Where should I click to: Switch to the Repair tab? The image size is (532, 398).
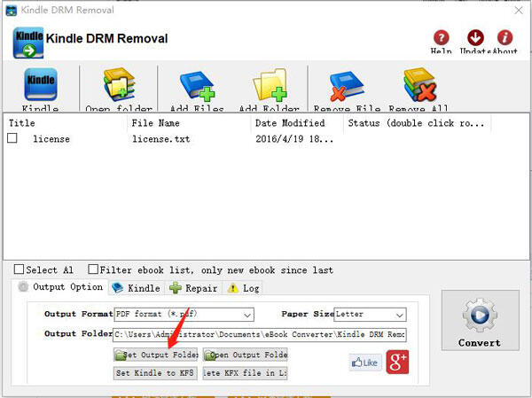[x=194, y=288]
